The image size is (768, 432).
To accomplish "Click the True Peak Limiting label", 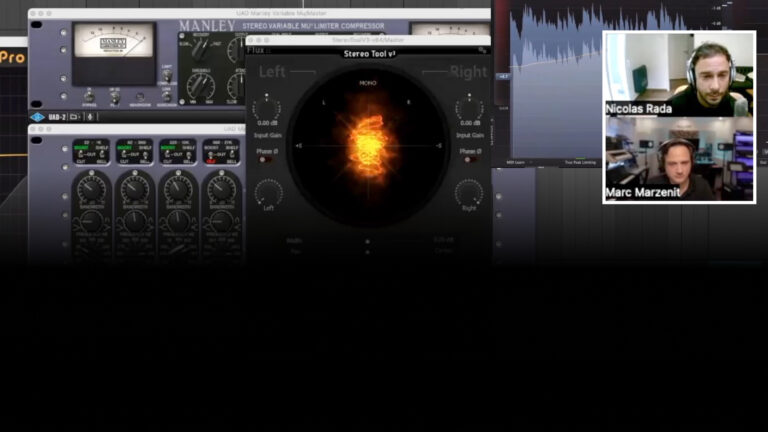I will pos(580,163).
